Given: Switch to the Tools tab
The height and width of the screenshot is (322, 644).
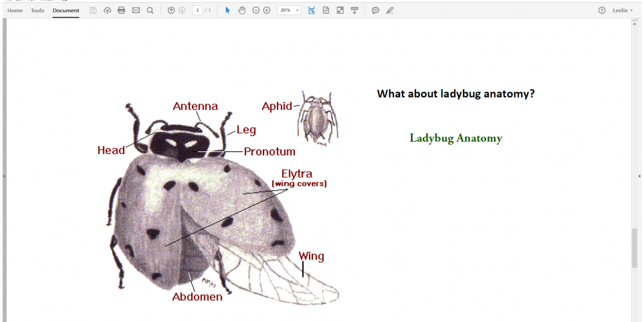Looking at the screenshot, I should 38,10.
